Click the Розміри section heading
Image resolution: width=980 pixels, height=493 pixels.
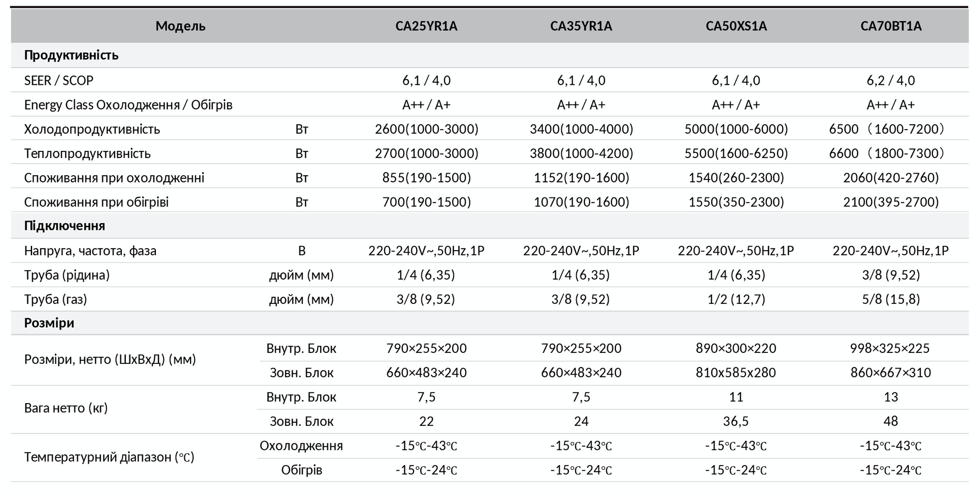pyautogui.click(x=49, y=323)
